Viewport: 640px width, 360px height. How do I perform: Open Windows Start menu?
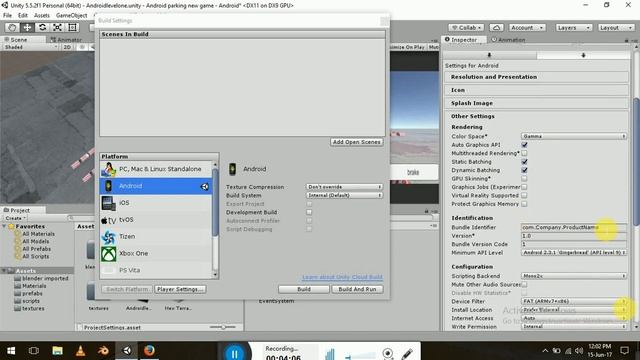click(x=11, y=351)
